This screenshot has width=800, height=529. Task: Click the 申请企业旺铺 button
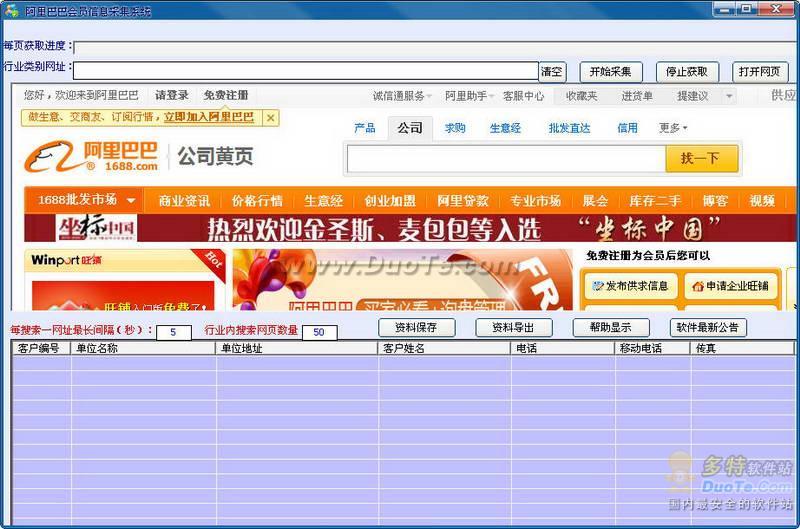coord(731,286)
